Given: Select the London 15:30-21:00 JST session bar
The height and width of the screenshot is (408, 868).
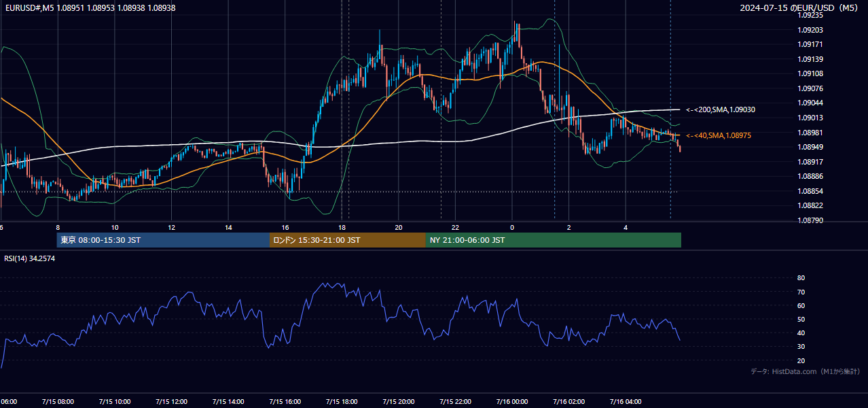Looking at the screenshot, I should pos(348,240).
